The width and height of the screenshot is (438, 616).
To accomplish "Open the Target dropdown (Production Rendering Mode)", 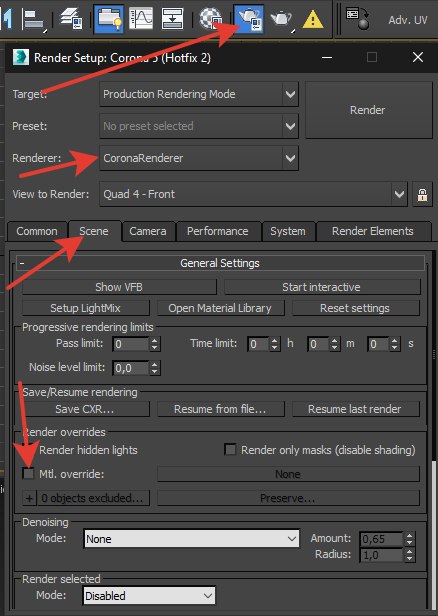I will 199,94.
